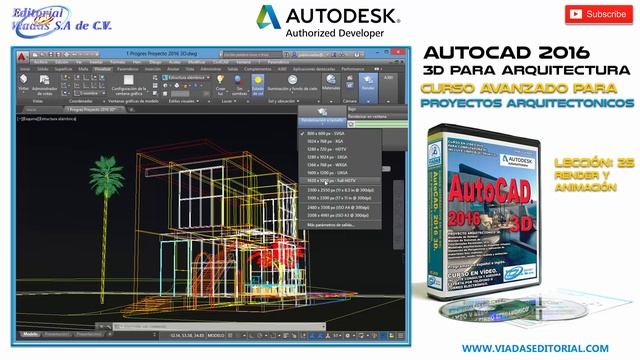The height and width of the screenshot is (360, 640).
Task: Click the MODELO status bar button
Action: pyautogui.click(x=216, y=336)
